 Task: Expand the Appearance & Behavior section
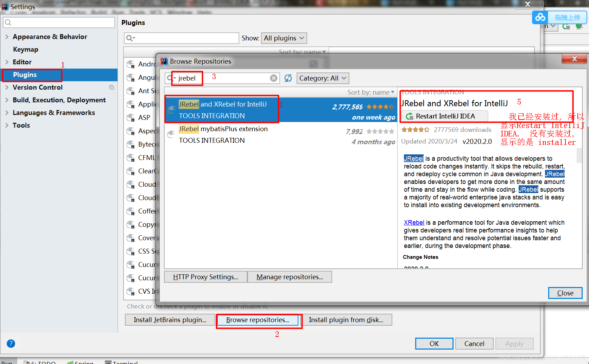click(x=7, y=37)
